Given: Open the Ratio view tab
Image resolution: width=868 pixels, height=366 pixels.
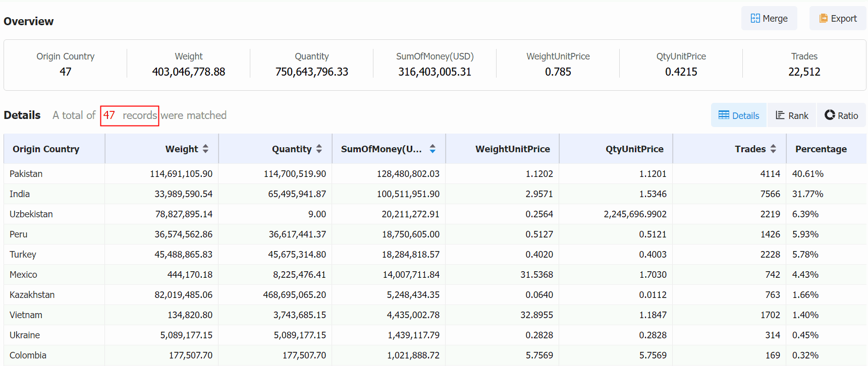Looking at the screenshot, I should (x=841, y=115).
